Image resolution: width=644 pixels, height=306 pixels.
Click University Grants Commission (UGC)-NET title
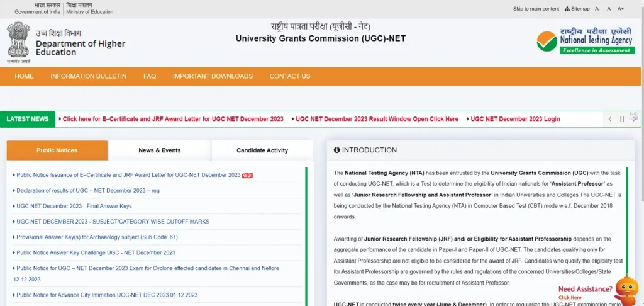pos(321,38)
